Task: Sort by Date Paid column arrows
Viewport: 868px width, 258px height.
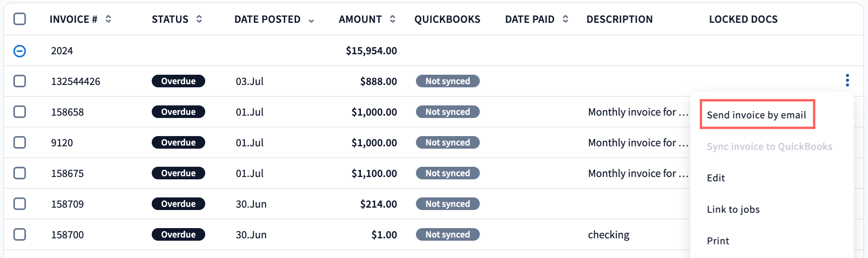Action: pos(565,19)
